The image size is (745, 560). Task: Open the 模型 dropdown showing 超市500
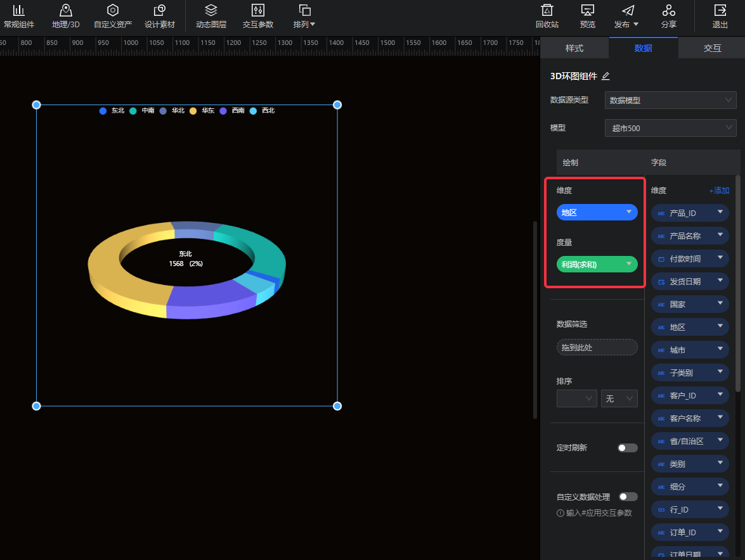click(x=670, y=128)
